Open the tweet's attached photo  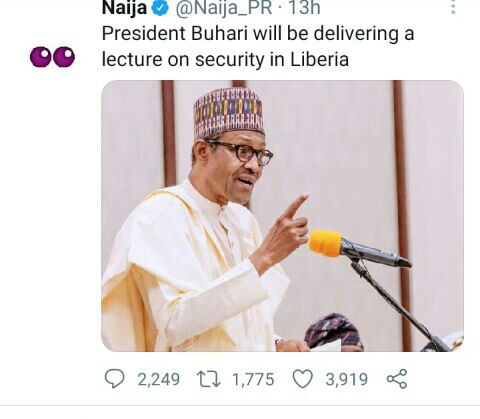tap(282, 216)
